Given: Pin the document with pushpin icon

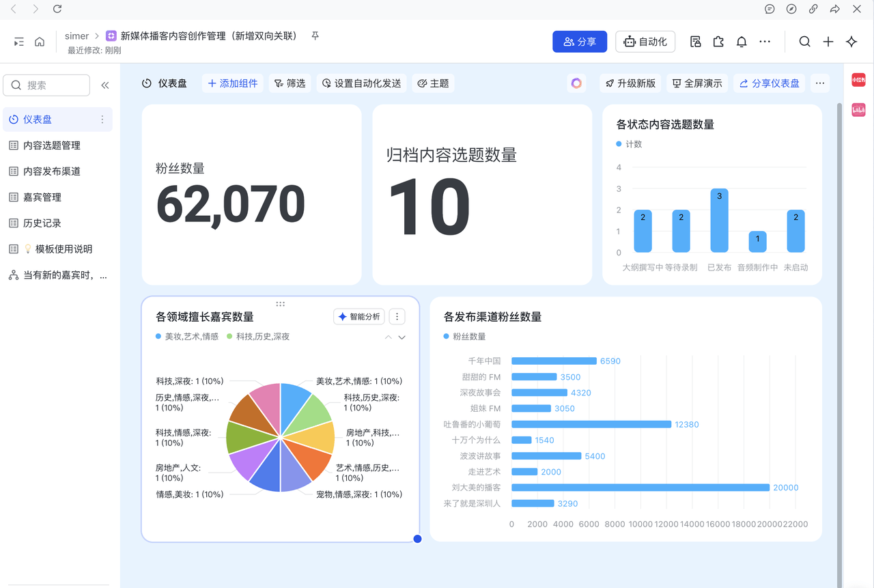Looking at the screenshot, I should [315, 36].
